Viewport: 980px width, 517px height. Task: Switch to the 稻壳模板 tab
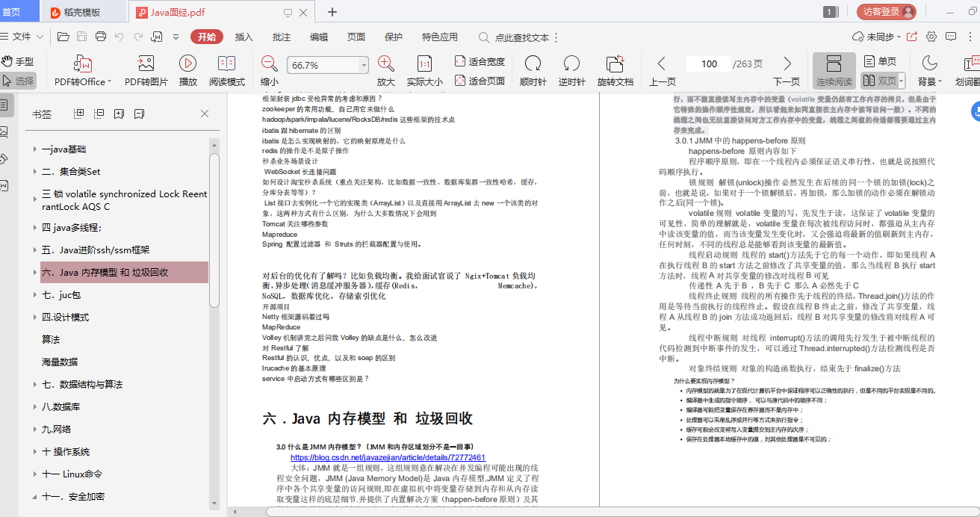82,12
